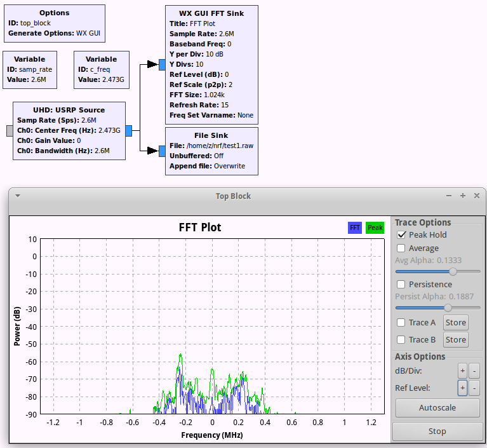Click the Avg Alpha slider handle
Screen dimensions: 487x448
tap(453, 272)
